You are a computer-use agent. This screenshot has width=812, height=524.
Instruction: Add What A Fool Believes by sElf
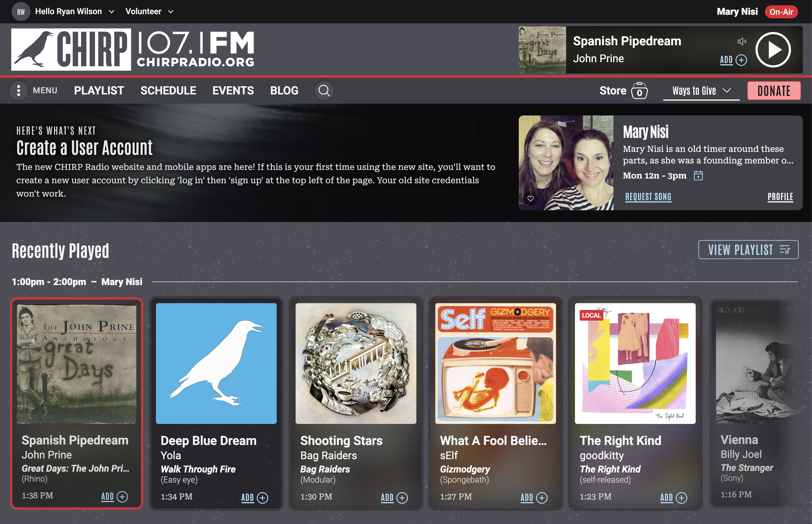click(x=534, y=497)
